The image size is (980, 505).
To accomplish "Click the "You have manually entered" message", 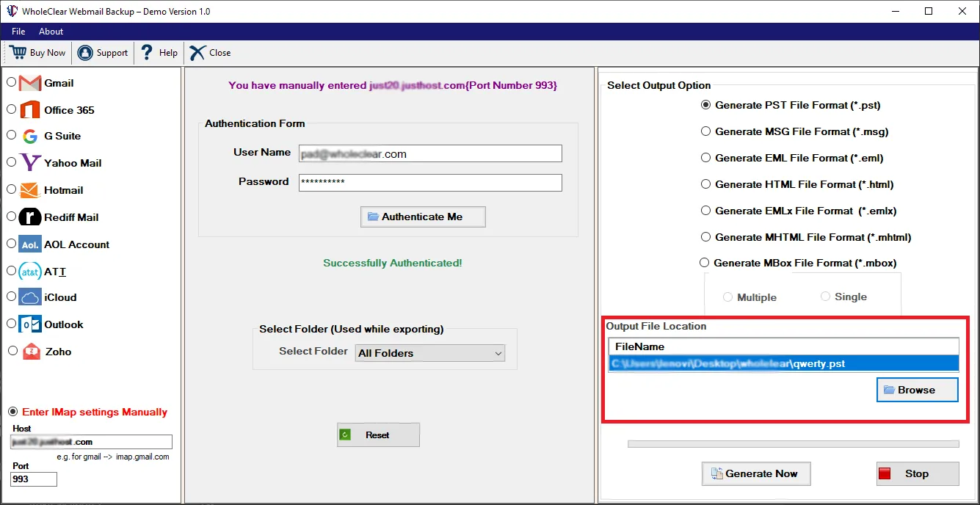I will coord(393,85).
